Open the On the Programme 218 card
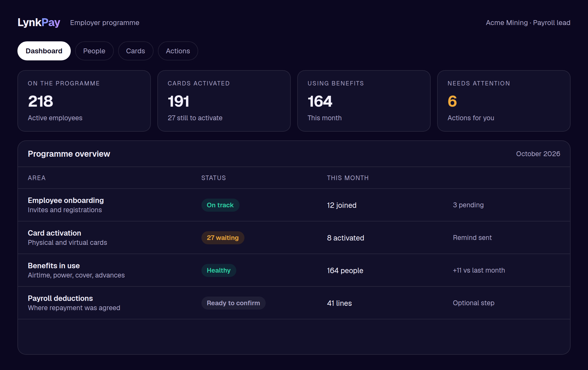 click(84, 101)
